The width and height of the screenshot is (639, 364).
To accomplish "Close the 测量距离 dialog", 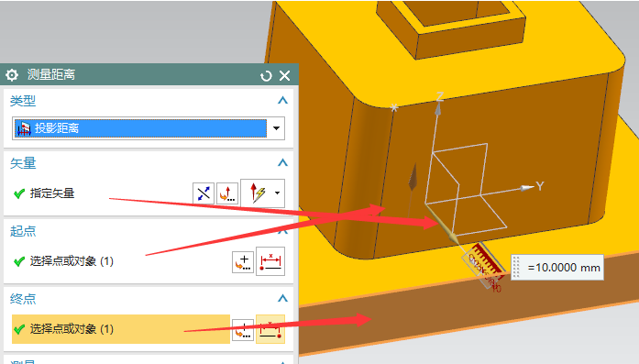I will pos(284,75).
